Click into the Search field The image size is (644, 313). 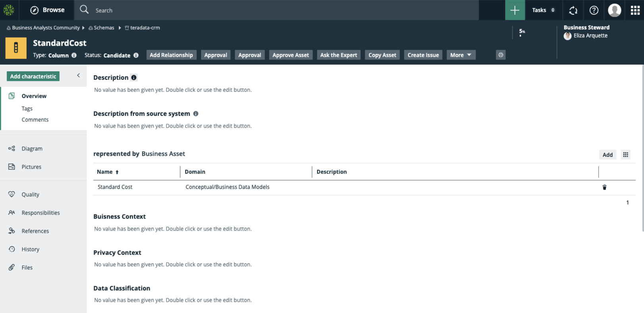[x=278, y=10]
